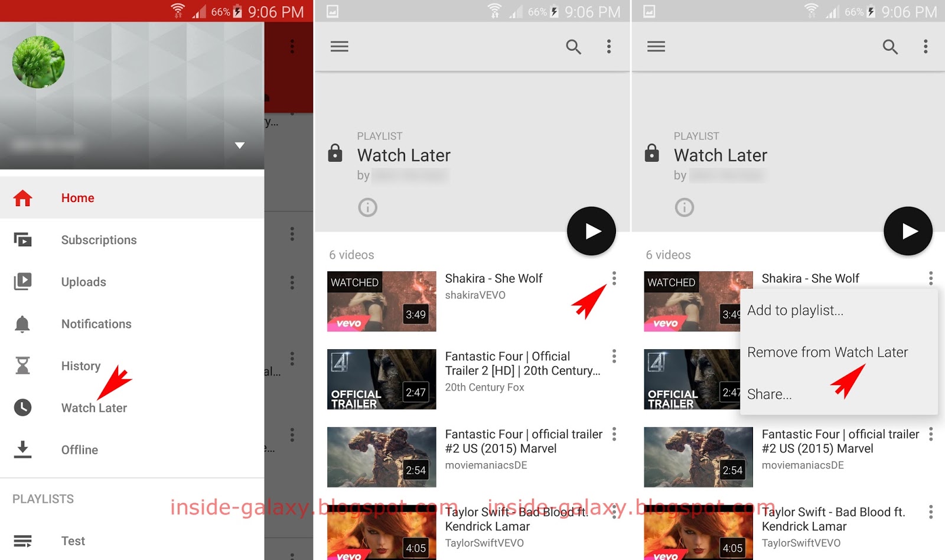This screenshot has height=560, width=945.
Task: Tap Shakira - She Wolf title, middle screen
Action: coord(494,278)
